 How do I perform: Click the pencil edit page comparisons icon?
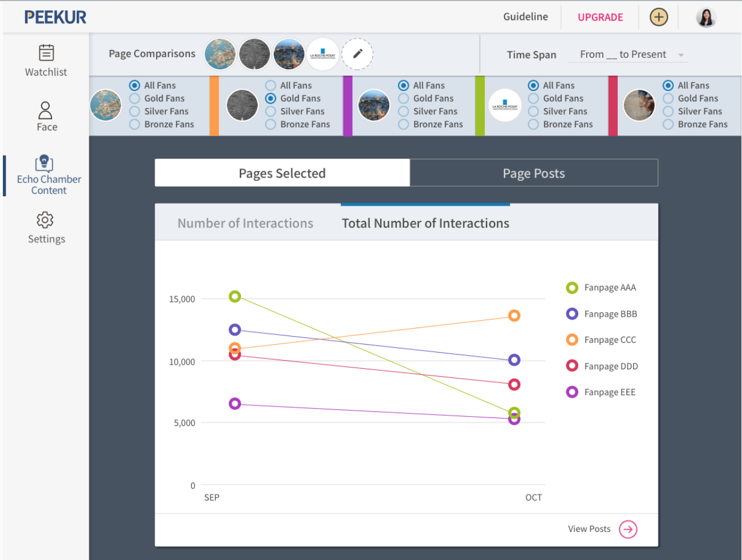click(357, 54)
